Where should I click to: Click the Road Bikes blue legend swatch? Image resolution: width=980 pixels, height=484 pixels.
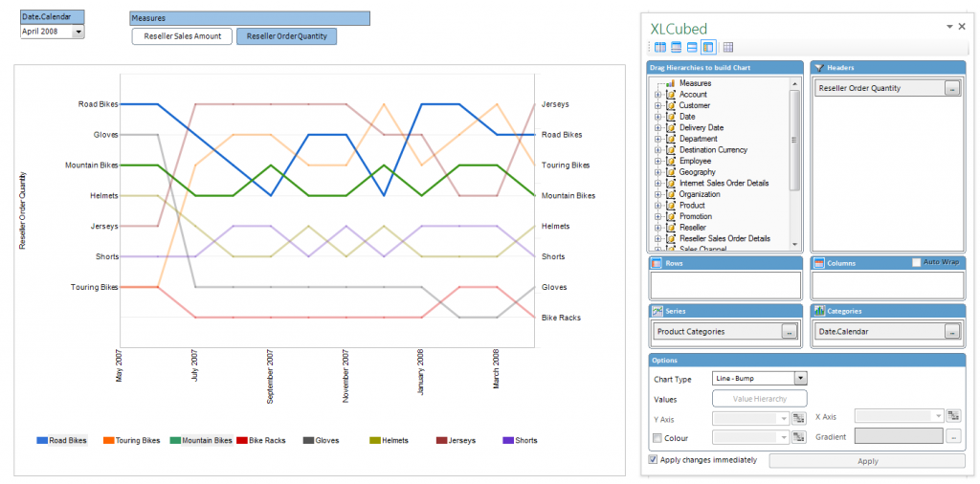click(x=42, y=441)
